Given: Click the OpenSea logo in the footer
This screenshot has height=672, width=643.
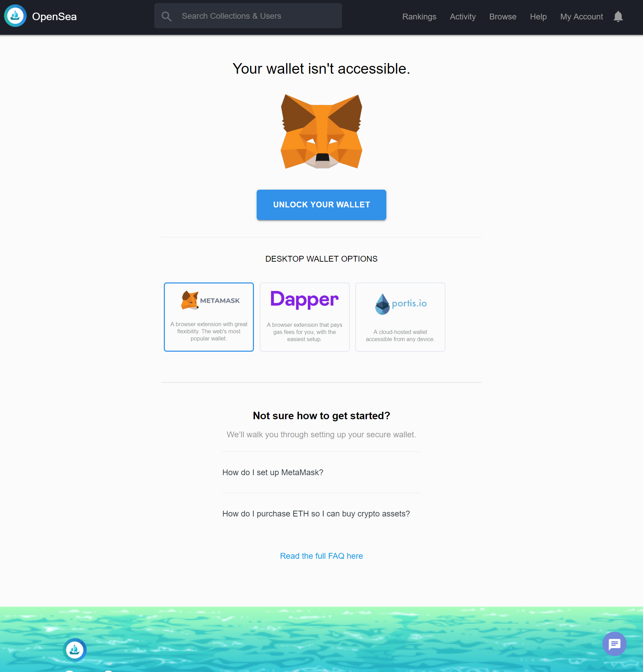Looking at the screenshot, I should point(75,650).
